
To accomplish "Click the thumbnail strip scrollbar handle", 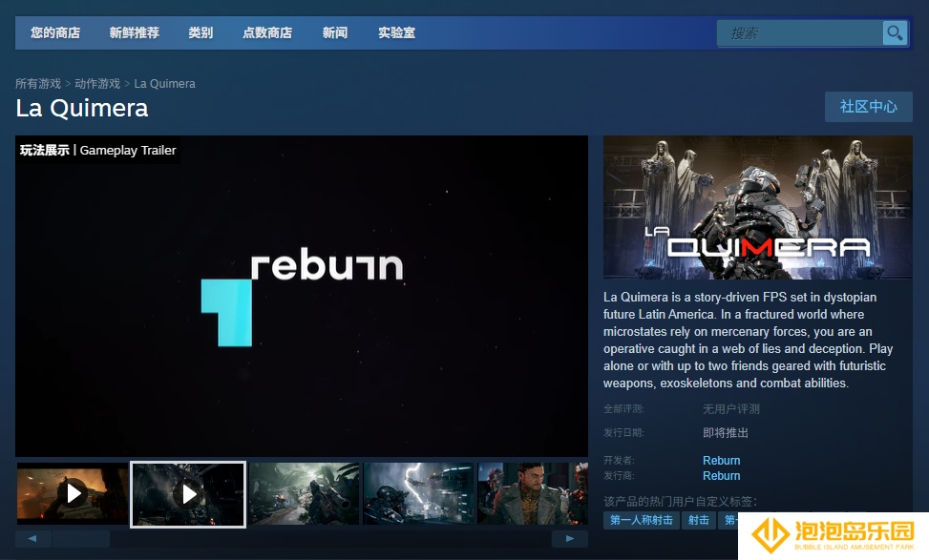I will click(x=81, y=539).
